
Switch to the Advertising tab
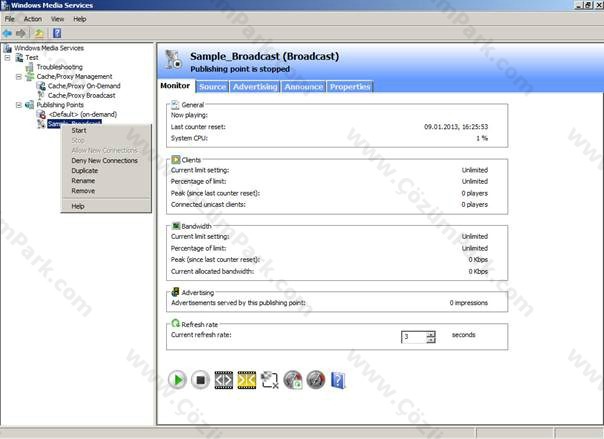point(255,87)
